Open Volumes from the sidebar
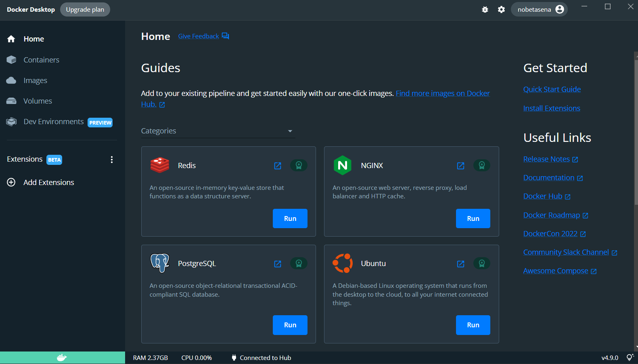This screenshot has height=364, width=638. [38, 101]
